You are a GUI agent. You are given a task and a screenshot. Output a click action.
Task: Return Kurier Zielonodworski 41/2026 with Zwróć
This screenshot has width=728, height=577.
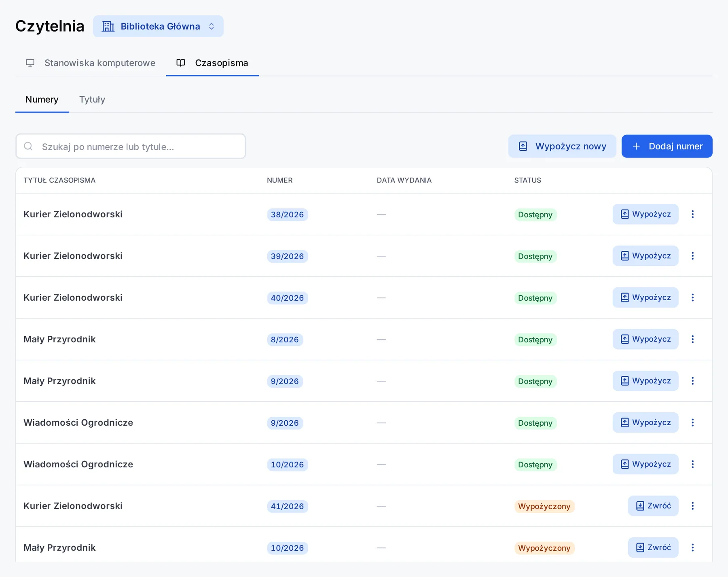click(x=653, y=506)
